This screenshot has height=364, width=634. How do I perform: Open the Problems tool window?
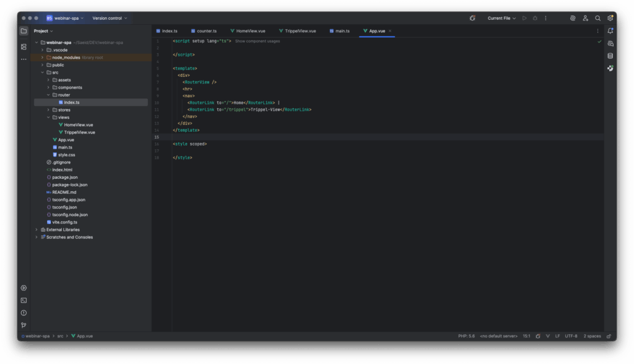coord(24,313)
